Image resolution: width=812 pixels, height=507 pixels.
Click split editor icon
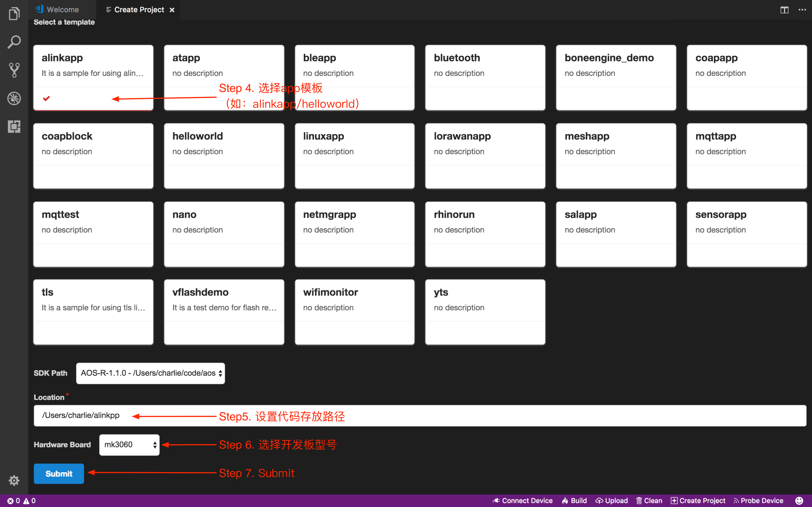(x=784, y=10)
